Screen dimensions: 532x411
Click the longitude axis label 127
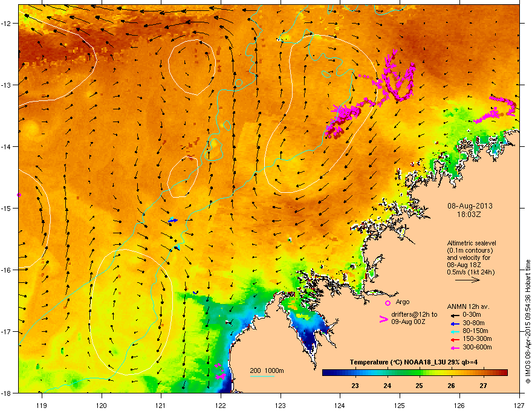[519, 405]
